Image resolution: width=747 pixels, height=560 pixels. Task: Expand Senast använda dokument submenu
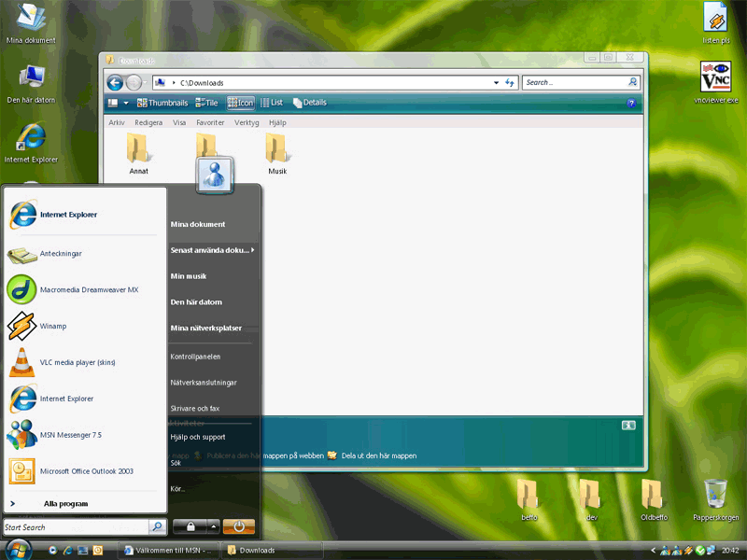213,250
